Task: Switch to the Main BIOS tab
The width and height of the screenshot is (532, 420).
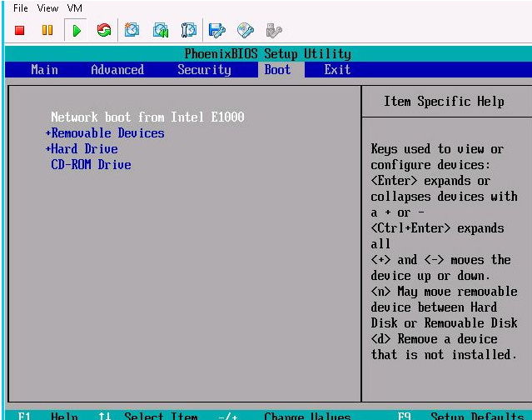Action: 44,70
